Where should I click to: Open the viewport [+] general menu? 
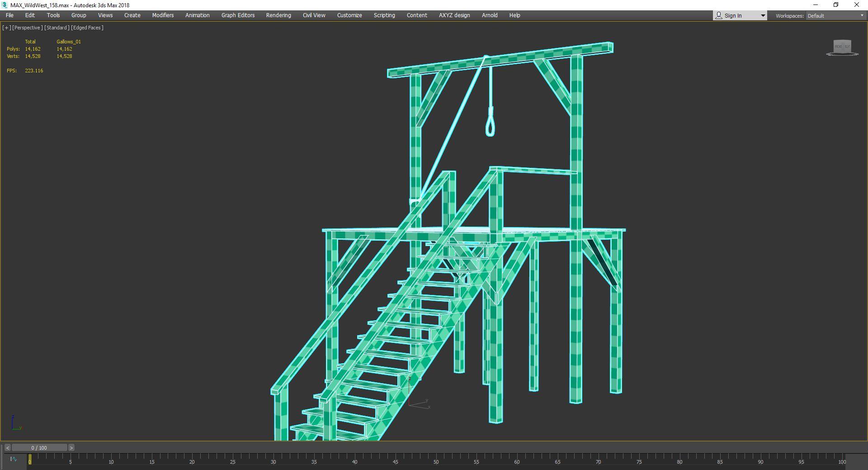click(x=6, y=28)
